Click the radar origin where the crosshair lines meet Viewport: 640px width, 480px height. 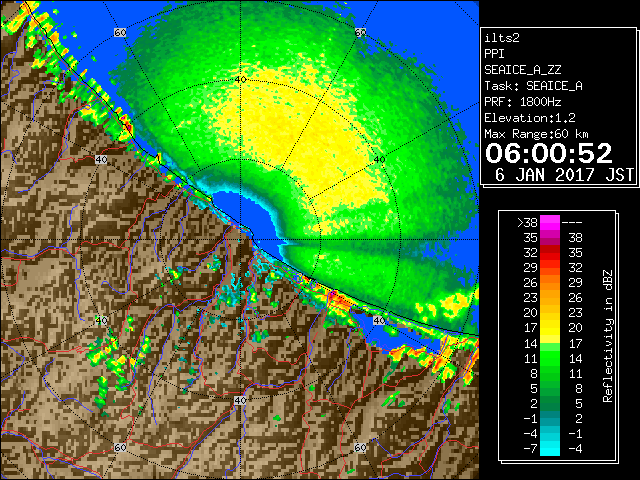[x=240, y=240]
